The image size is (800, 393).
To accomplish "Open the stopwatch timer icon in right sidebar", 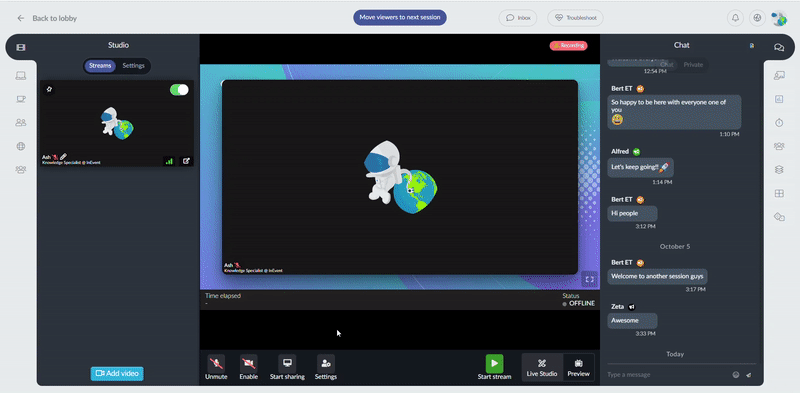I will click(x=779, y=122).
